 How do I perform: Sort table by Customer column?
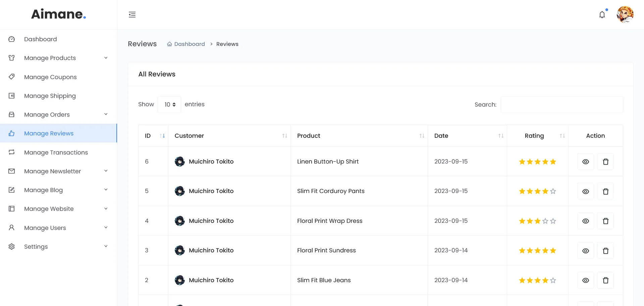point(229,136)
